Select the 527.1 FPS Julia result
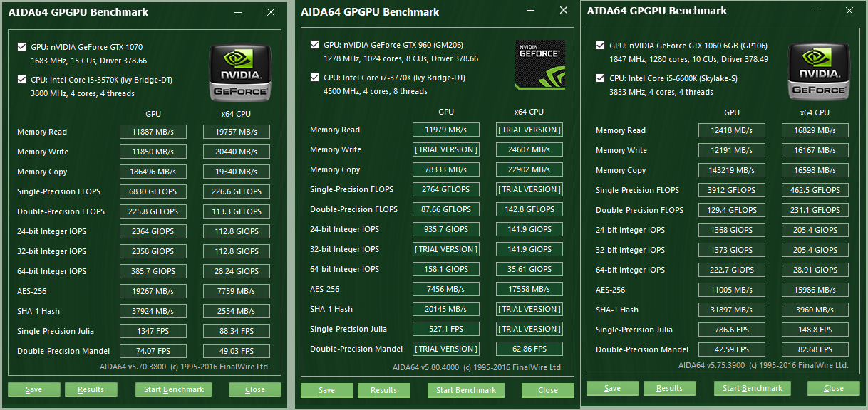Screen dimensions: 868x410 (446, 329)
